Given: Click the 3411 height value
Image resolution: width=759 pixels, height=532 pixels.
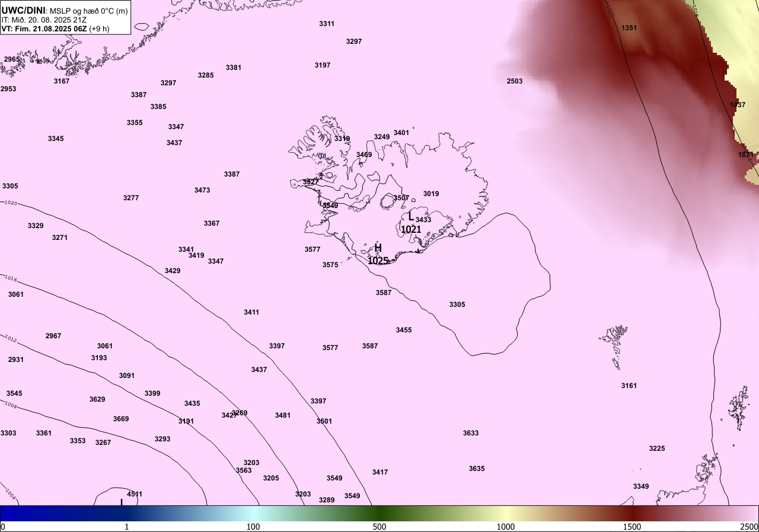Looking at the screenshot, I should [x=251, y=312].
